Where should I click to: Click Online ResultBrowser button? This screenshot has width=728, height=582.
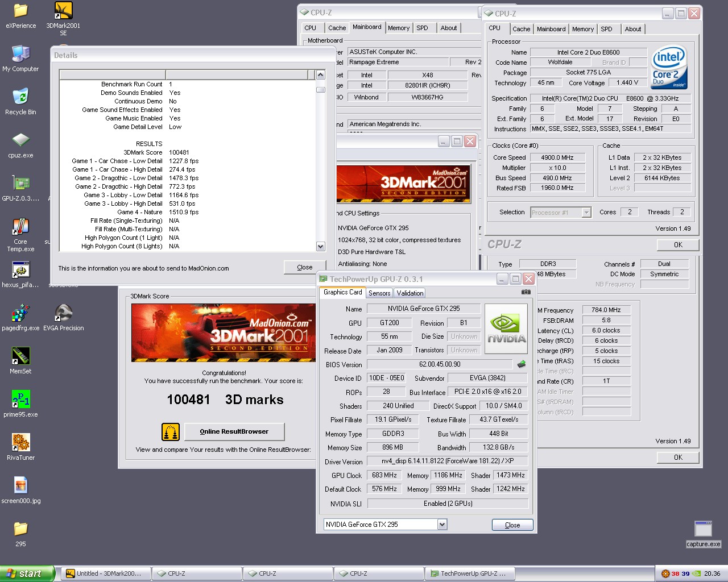[234, 432]
